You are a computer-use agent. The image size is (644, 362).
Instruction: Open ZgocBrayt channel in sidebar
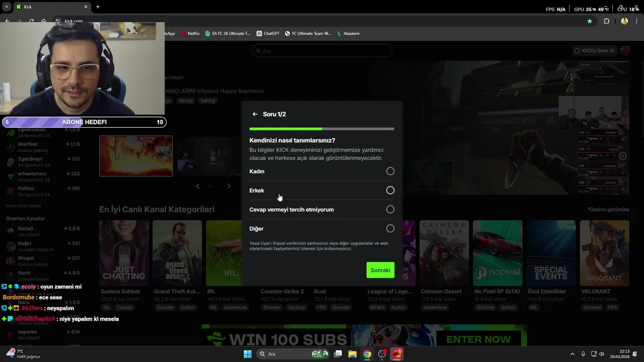click(43, 161)
